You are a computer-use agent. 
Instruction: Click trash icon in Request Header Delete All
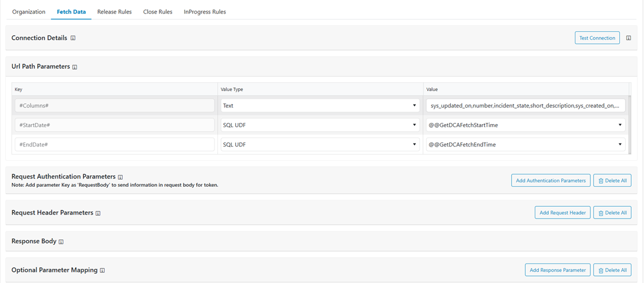[x=601, y=213]
